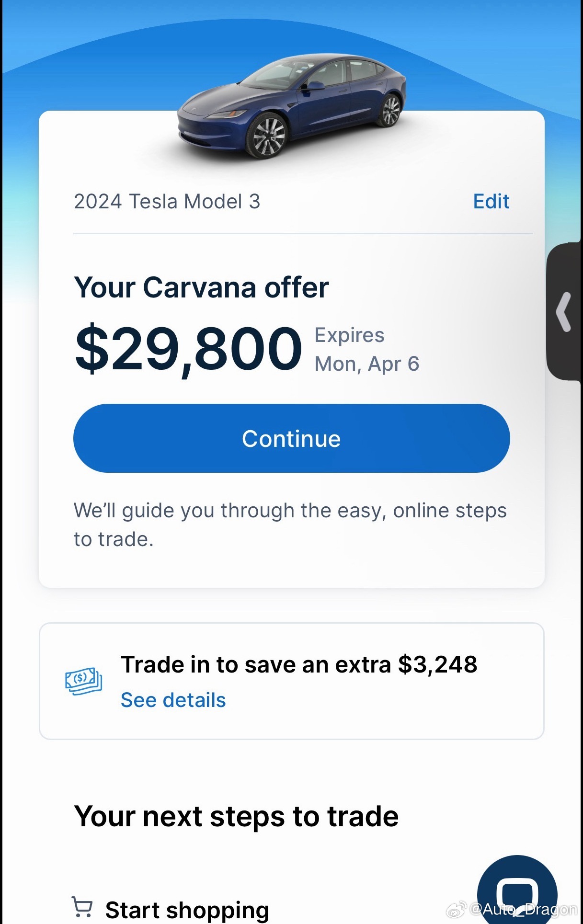Click the Your next steps to trade heading
This screenshot has width=583, height=924.
237,816
